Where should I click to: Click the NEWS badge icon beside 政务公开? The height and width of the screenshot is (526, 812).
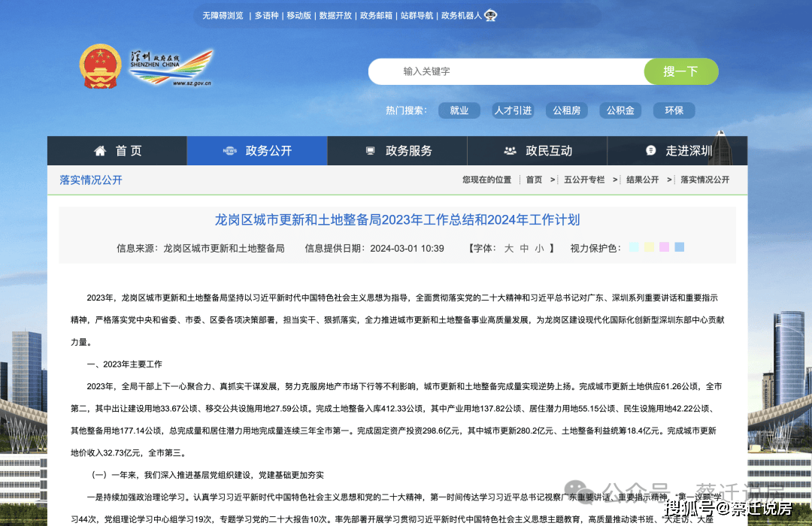click(231, 150)
